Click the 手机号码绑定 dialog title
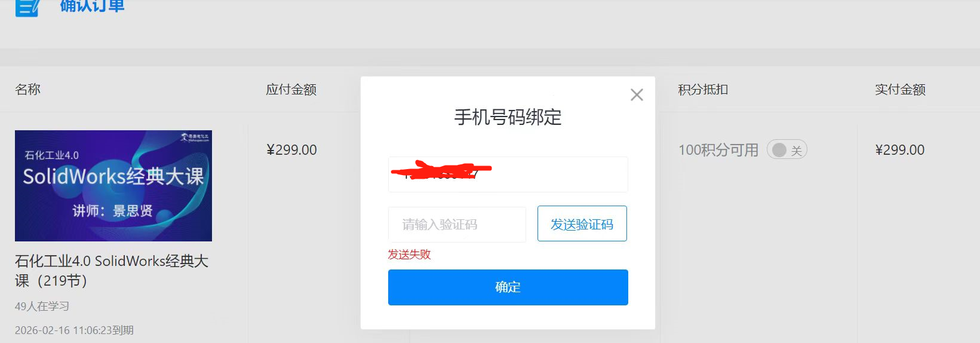 508,117
